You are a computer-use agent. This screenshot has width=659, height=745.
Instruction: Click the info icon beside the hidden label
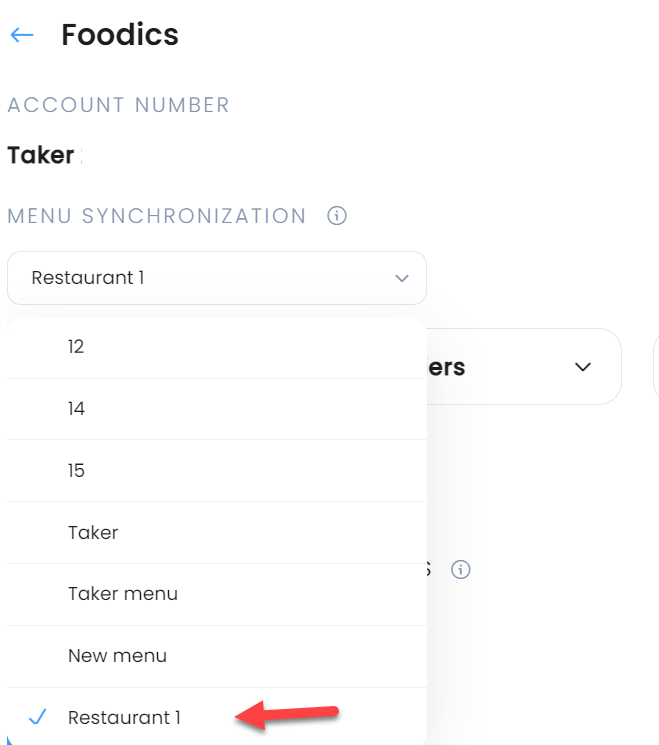[x=460, y=569]
